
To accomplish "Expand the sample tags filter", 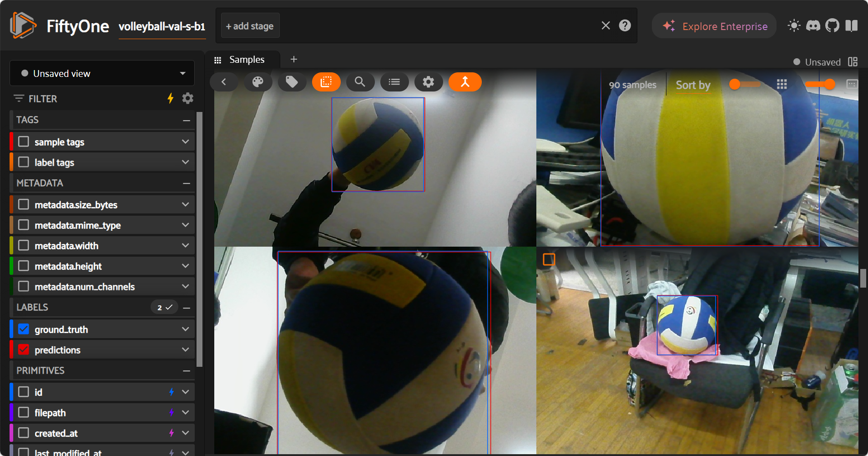I will click(x=185, y=142).
